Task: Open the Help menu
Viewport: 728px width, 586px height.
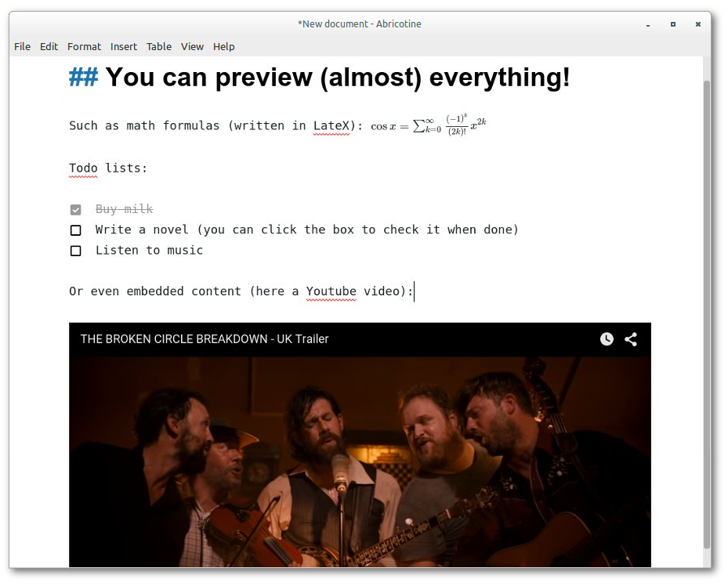Action: tap(224, 47)
